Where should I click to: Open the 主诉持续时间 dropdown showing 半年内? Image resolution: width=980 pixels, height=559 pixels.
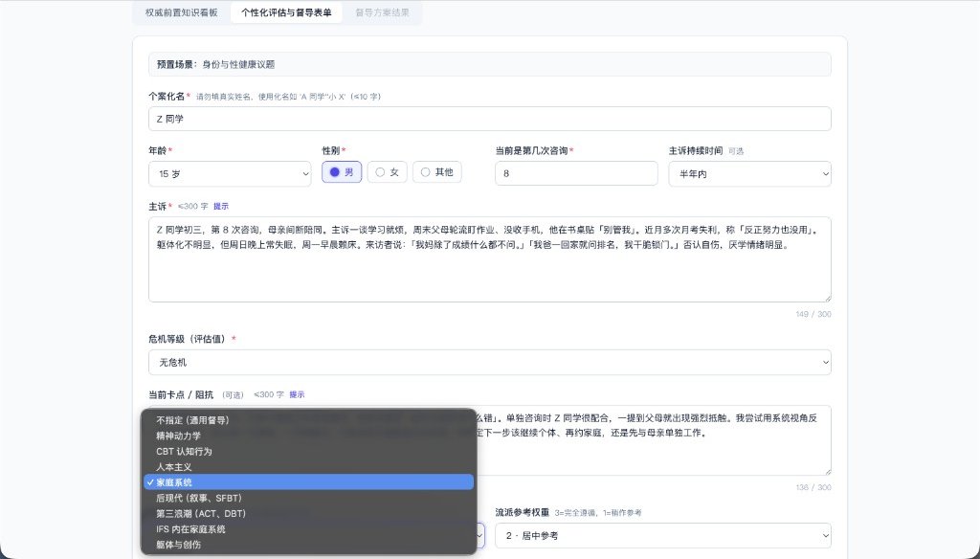click(x=749, y=174)
